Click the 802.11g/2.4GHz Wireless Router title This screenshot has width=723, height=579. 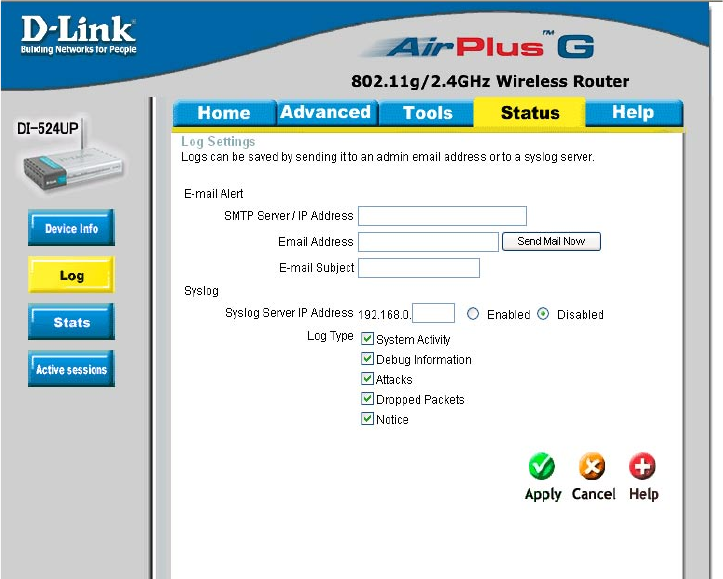[x=490, y=81]
